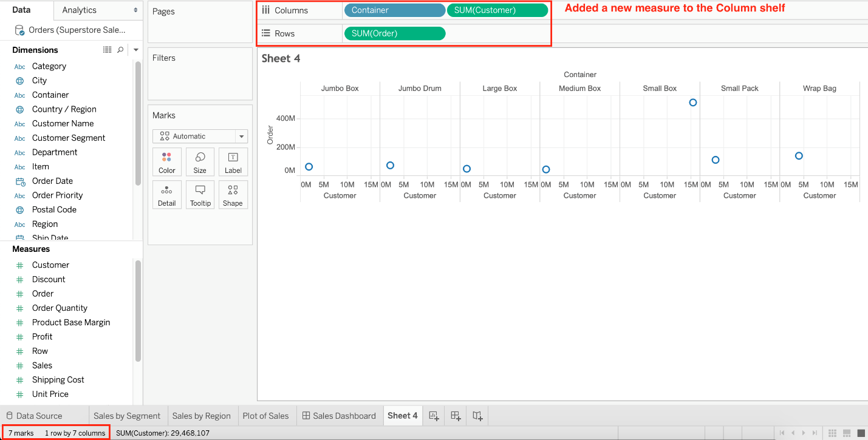The height and width of the screenshot is (440, 868).
Task: Create a new dashboard using tab icon
Action: click(x=456, y=416)
